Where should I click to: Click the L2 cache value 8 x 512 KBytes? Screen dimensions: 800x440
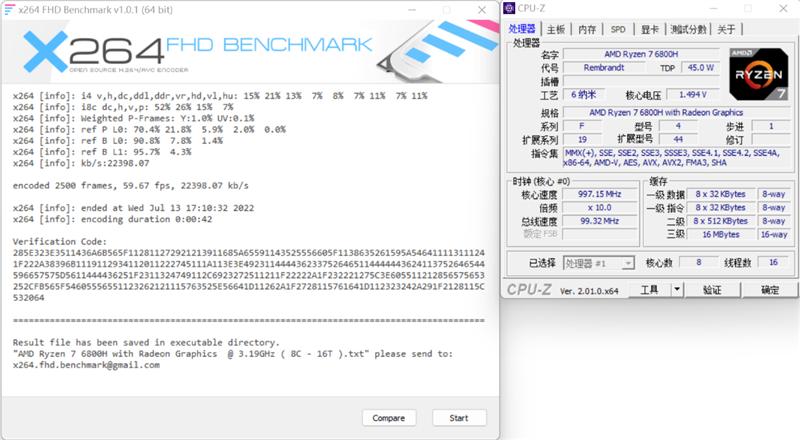coord(720,221)
